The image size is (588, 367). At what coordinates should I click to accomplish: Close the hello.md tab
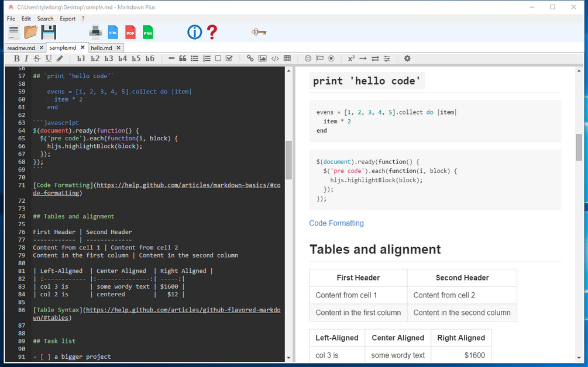coord(119,48)
